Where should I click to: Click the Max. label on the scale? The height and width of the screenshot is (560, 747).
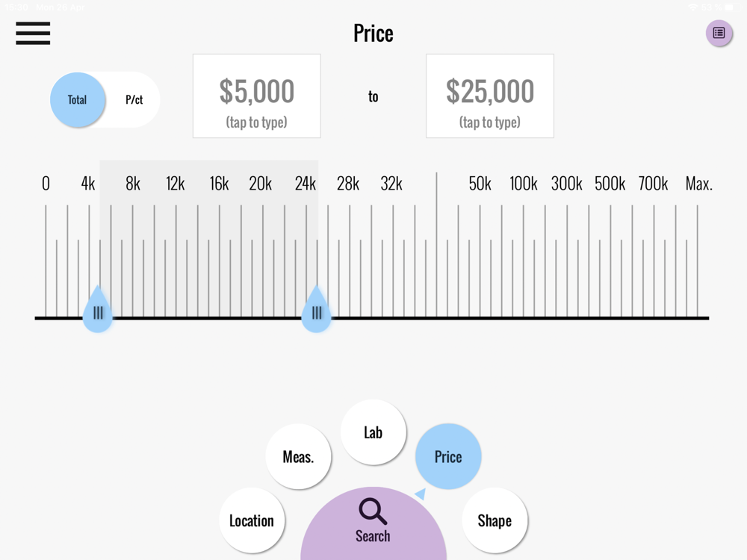tap(698, 184)
